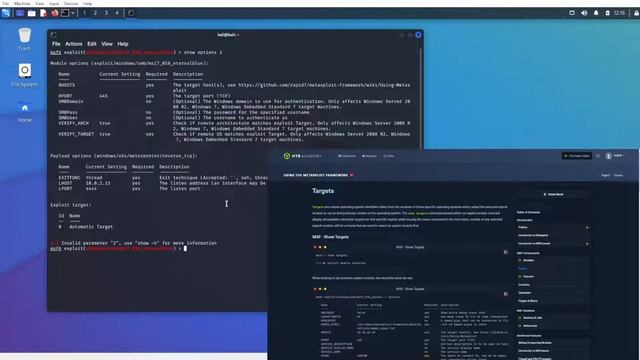The image size is (640, 360).
Task: Open the Modules table of contents entry
Action: click(x=528, y=260)
